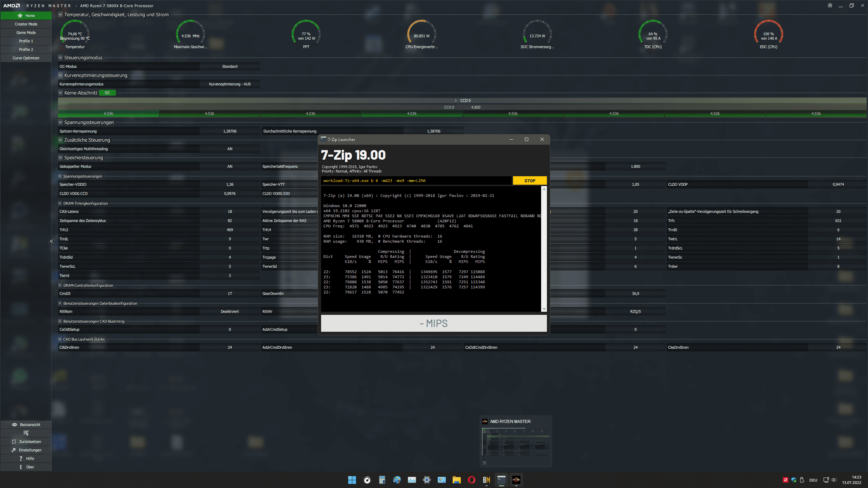Image resolution: width=868 pixels, height=488 pixels.
Task: Click Kurvenoptimierung - AUS value field
Action: tap(230, 84)
